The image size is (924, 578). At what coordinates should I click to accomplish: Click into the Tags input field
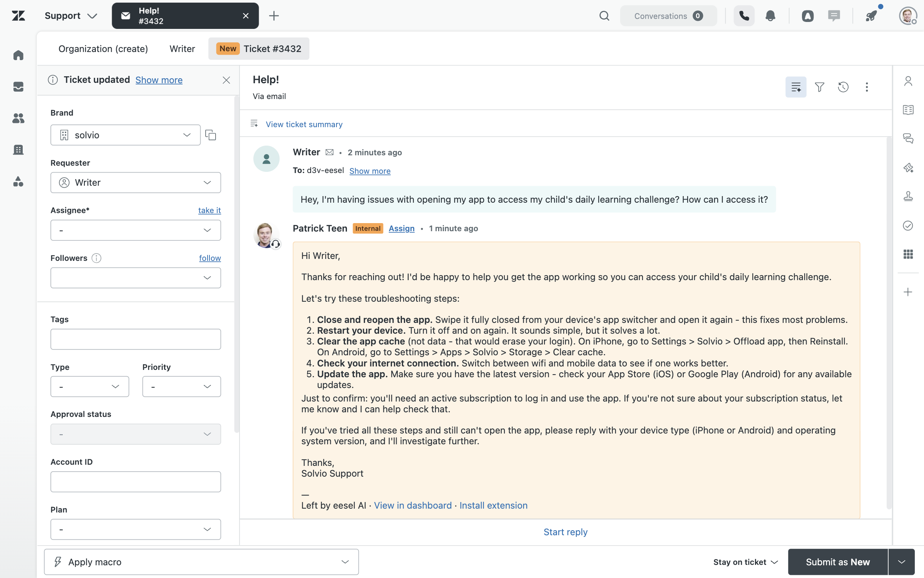coord(136,339)
